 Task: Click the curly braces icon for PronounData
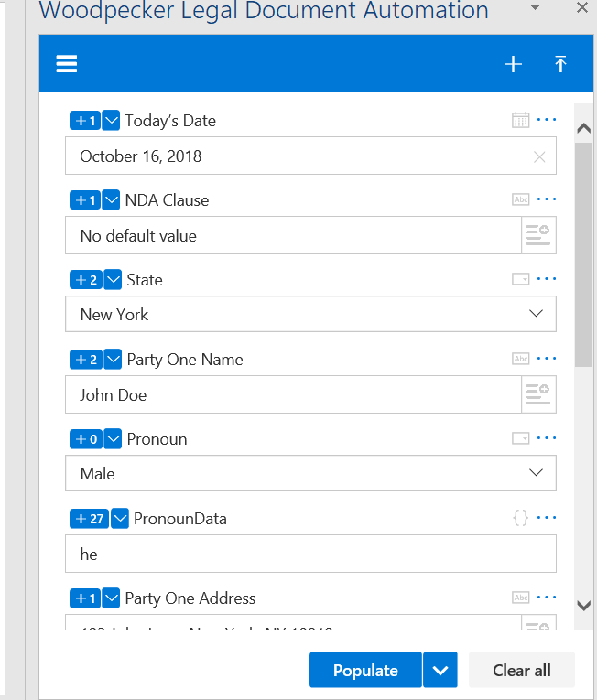point(521,518)
